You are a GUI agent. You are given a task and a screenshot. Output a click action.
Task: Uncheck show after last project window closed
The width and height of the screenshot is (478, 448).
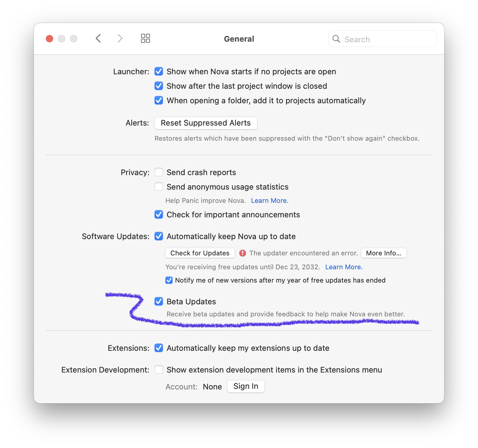tap(159, 86)
